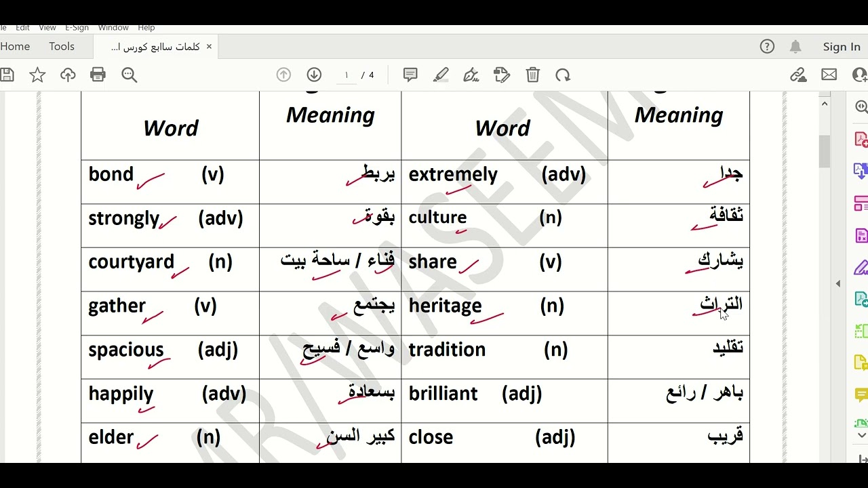The image size is (868, 488).
Task: Go to the next page arrow
Action: point(314,75)
